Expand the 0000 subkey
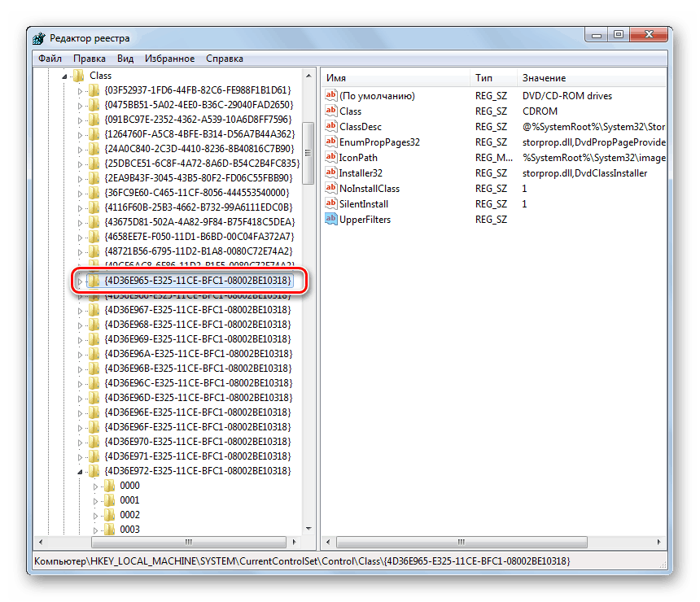 tap(95, 486)
